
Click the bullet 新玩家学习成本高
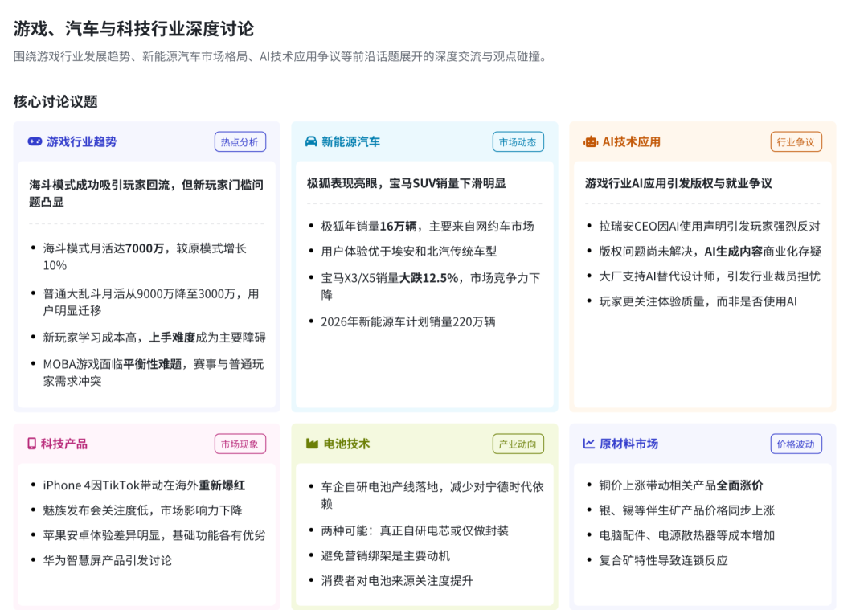click(x=154, y=337)
